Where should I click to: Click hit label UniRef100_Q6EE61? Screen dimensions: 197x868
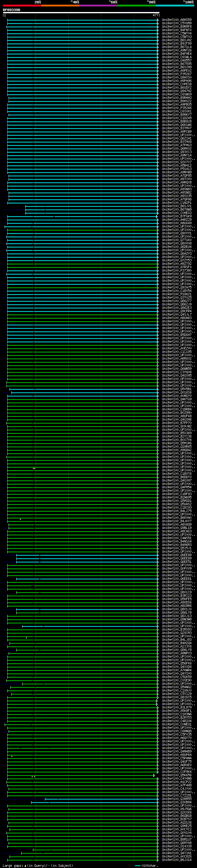point(177,579)
